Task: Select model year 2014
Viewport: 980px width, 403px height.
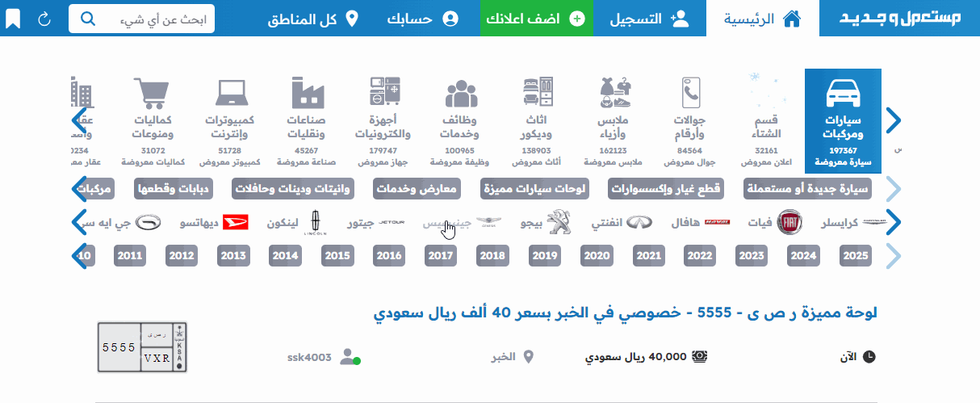Action: 286,256
